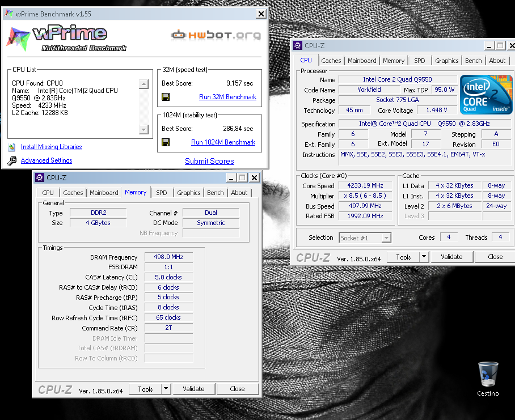Switch to About tab in Memory window
Image resolution: width=515 pixels, height=420 pixels.
click(x=239, y=193)
